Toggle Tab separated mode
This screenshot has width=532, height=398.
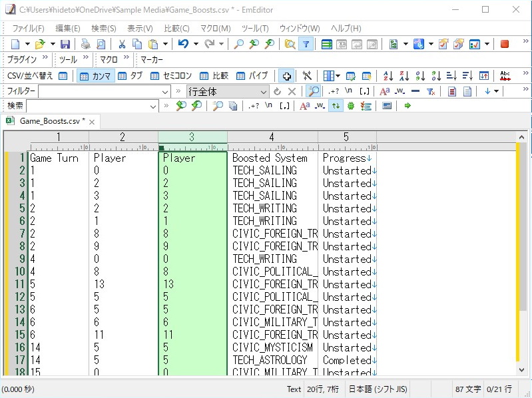[x=130, y=76]
